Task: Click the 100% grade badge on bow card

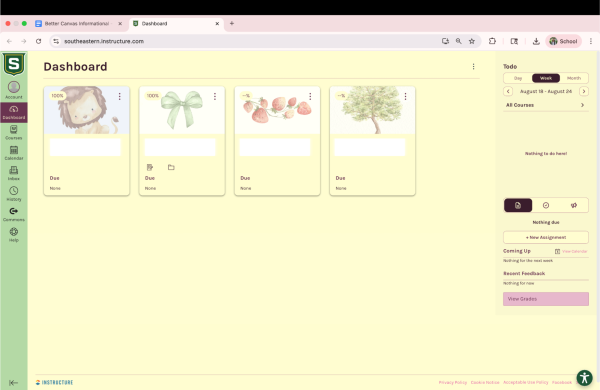Action: pyautogui.click(x=153, y=96)
